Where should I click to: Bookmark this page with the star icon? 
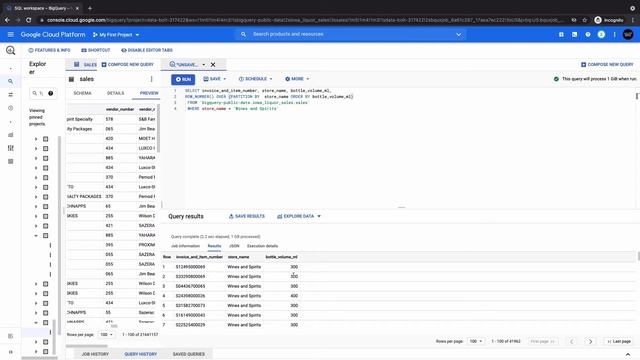pyautogui.click(x=584, y=20)
